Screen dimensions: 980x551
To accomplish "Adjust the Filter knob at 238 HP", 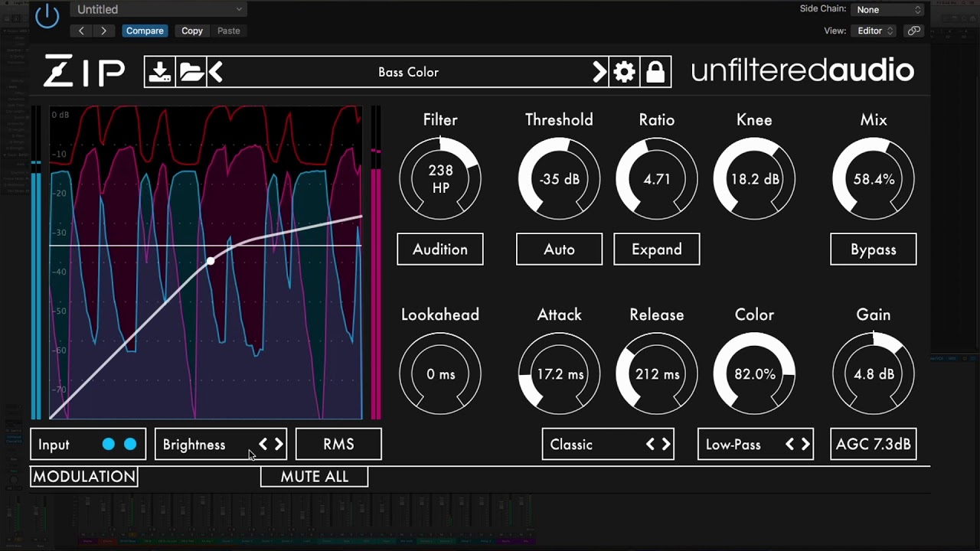I will tap(440, 179).
